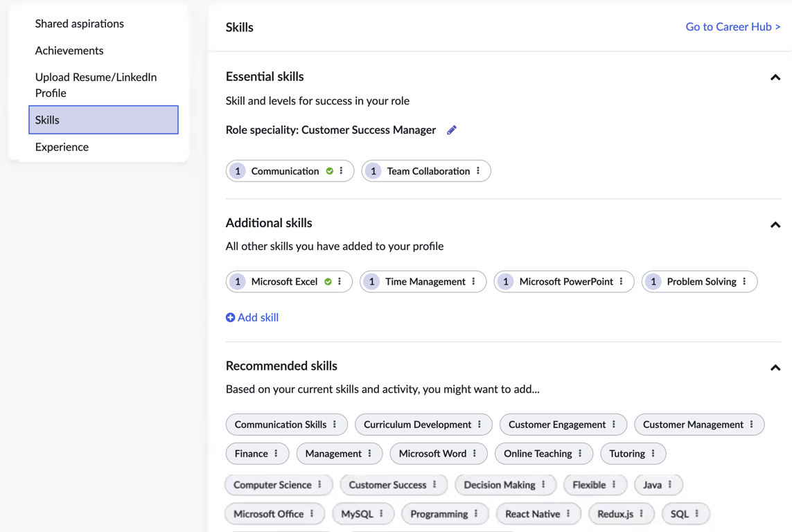Open the Online Teaching three-dot menu
Image resolution: width=792 pixels, height=532 pixels.
[581, 453]
